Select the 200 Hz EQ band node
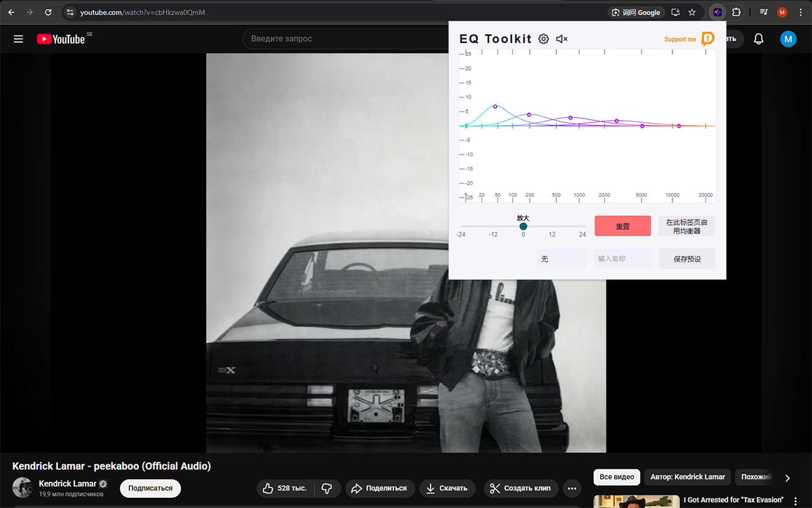The image size is (812, 508). [529, 115]
